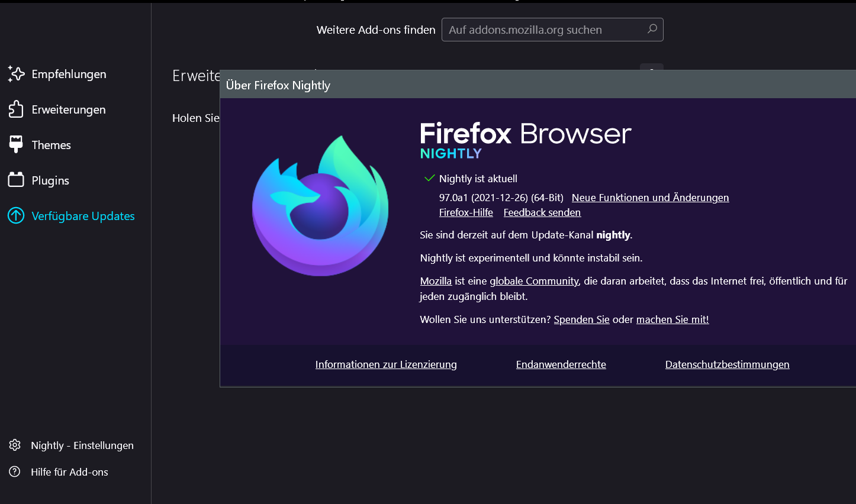
Task: Click the Endanwenderrechte link
Action: pyautogui.click(x=561, y=364)
